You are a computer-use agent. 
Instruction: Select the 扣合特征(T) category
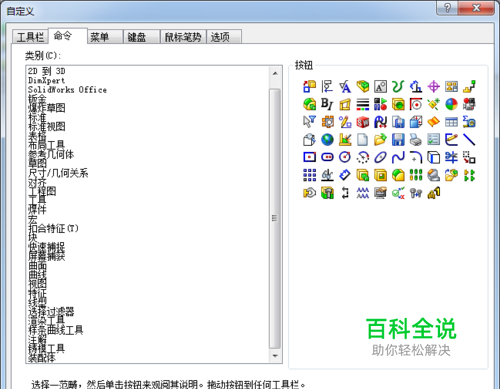tap(53, 228)
